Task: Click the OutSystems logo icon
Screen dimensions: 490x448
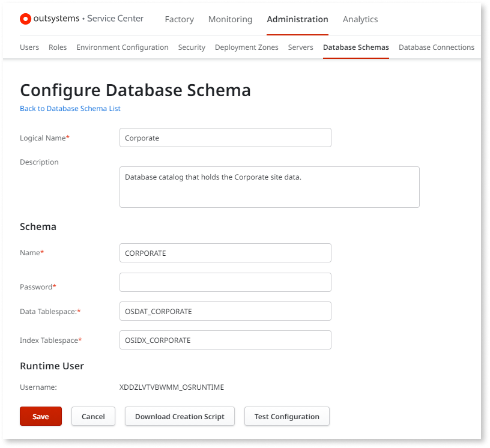Action: click(x=25, y=19)
